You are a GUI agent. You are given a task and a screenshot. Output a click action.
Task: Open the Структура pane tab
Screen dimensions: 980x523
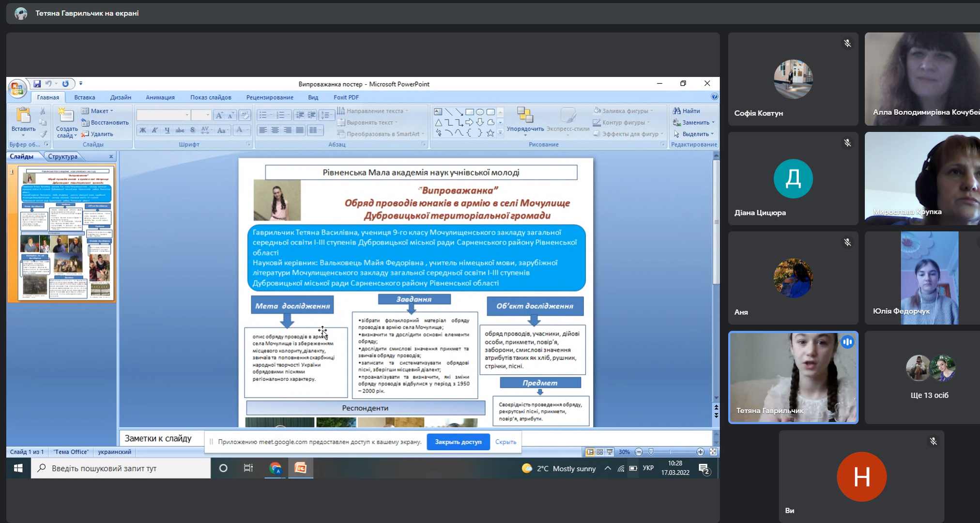63,156
